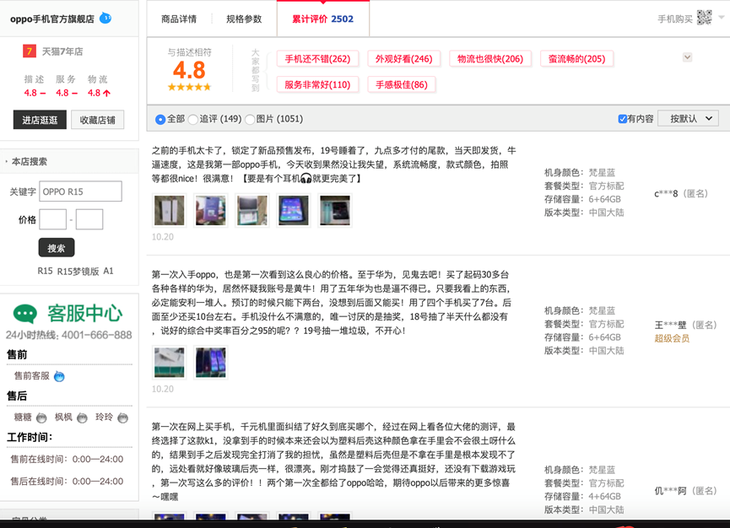Click the green WeChat icon at 客服中心
This screenshot has height=528, width=730.
click(x=25, y=314)
